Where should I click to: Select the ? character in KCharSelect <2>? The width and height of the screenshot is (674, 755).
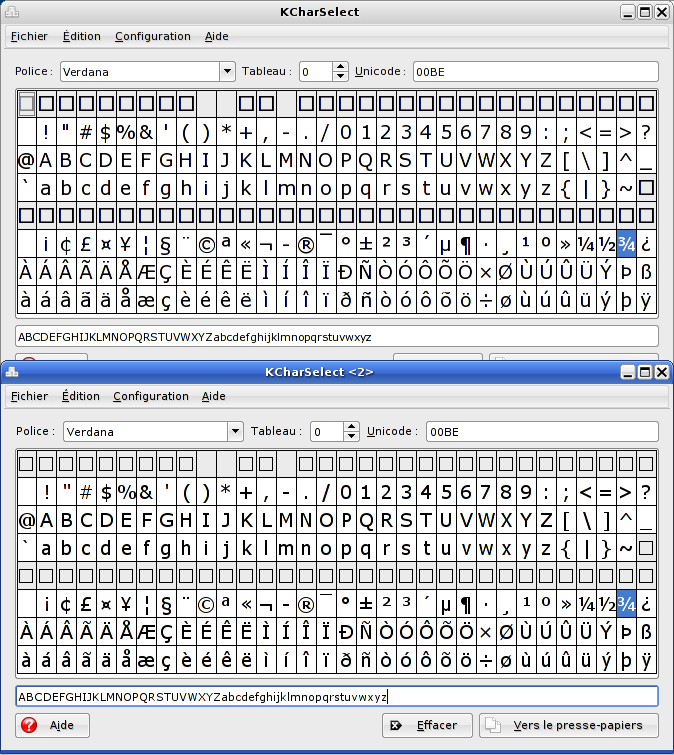647,492
